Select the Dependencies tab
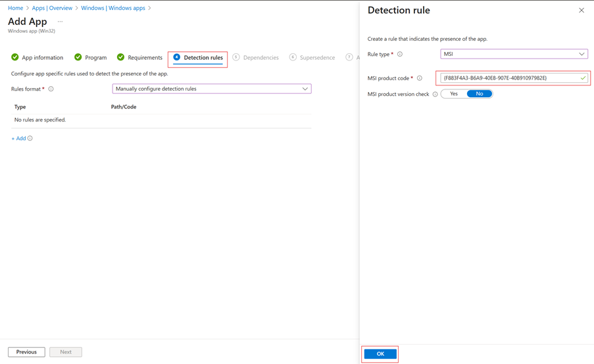This screenshot has height=364, width=594. [261, 58]
